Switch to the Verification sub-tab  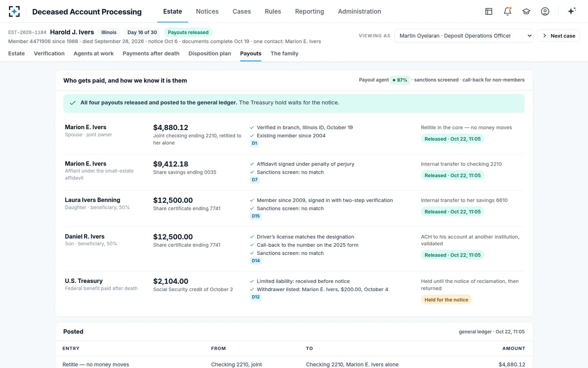point(49,54)
